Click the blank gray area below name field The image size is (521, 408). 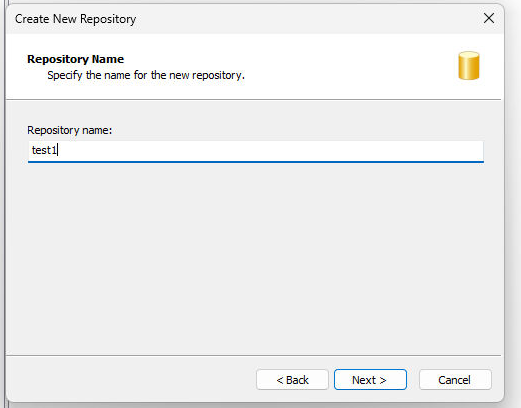pos(253,257)
